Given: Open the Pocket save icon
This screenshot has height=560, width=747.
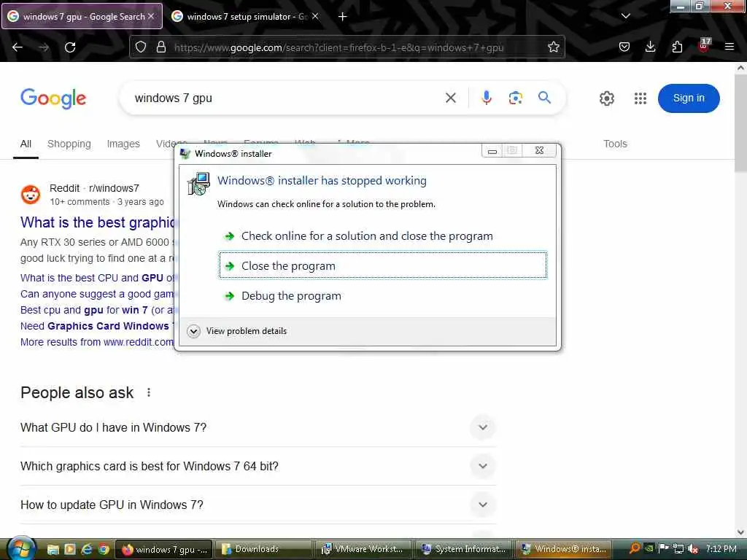Looking at the screenshot, I should [x=624, y=47].
